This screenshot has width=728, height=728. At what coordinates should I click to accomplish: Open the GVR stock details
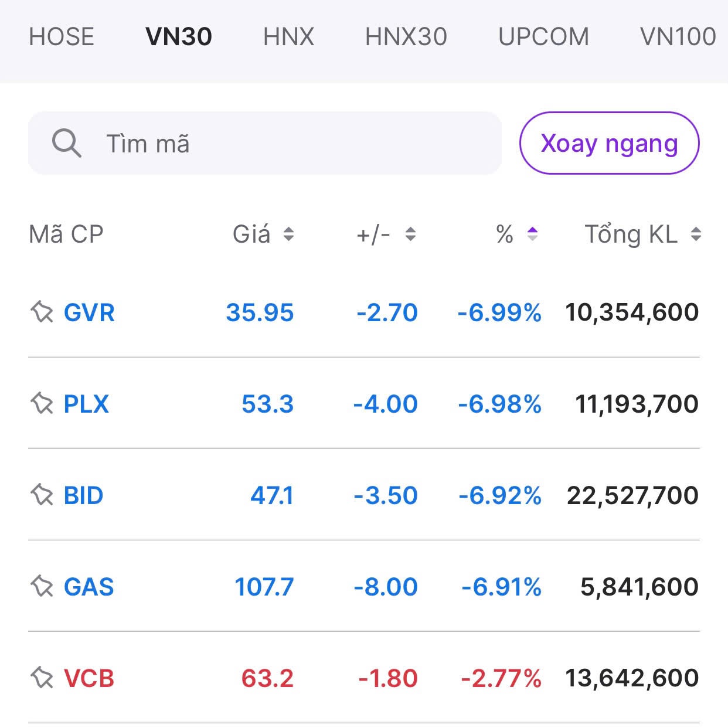pyautogui.click(x=89, y=312)
